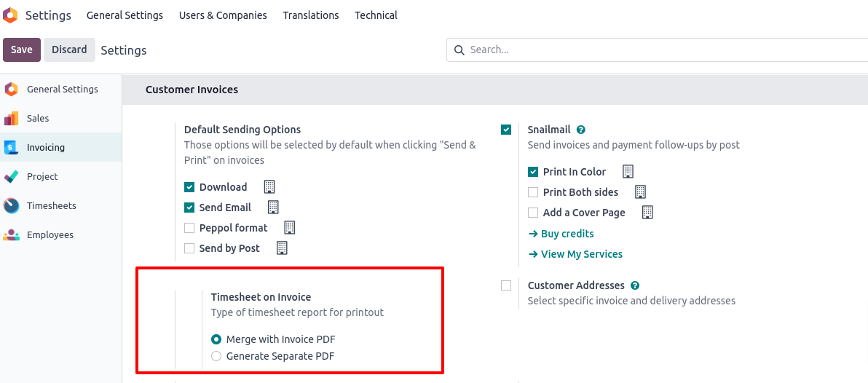Click the Save button

22,50
